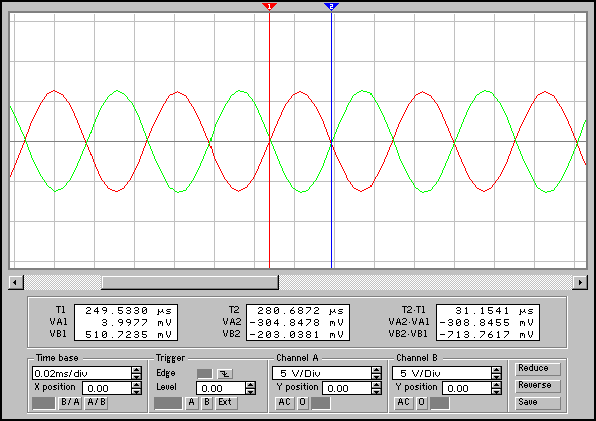Image resolution: width=596 pixels, height=421 pixels.
Task: Select the red cursor 1 marker triangle
Action: coord(269,6)
